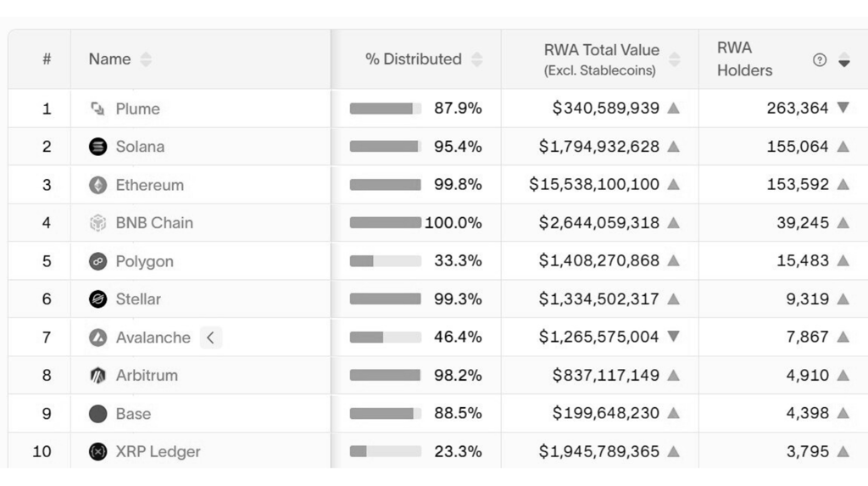
Task: Click the BNB Chain cube icon
Action: click(98, 223)
